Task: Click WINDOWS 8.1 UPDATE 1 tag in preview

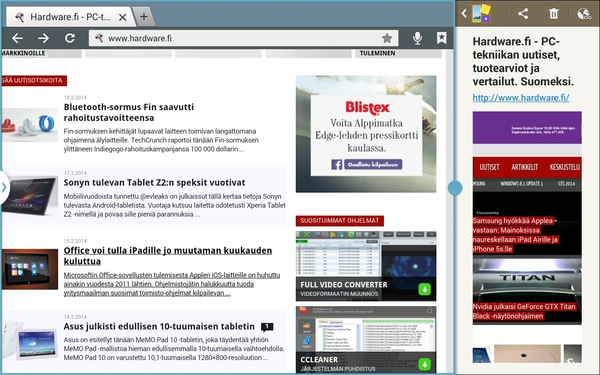Action: point(522,184)
